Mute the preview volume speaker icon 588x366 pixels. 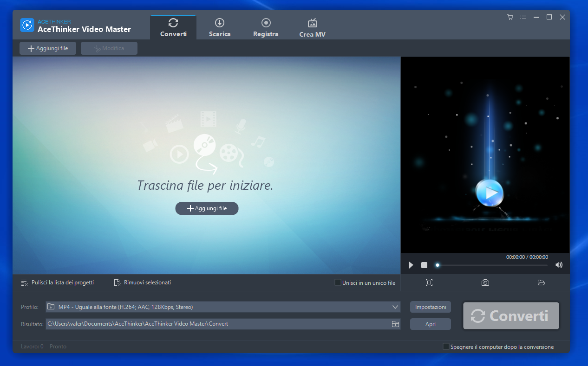(559, 265)
